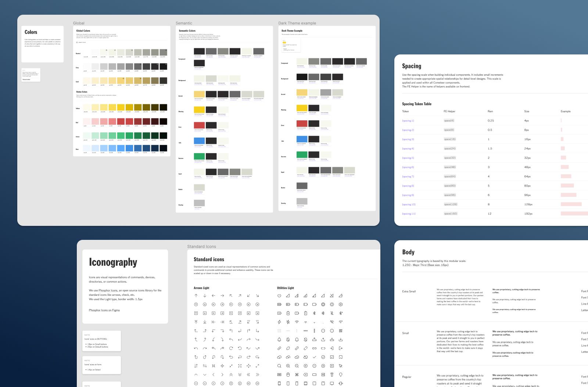This screenshot has height=387, width=588.
Task: Click the {spacing.1} token link
Action: tap(408, 121)
